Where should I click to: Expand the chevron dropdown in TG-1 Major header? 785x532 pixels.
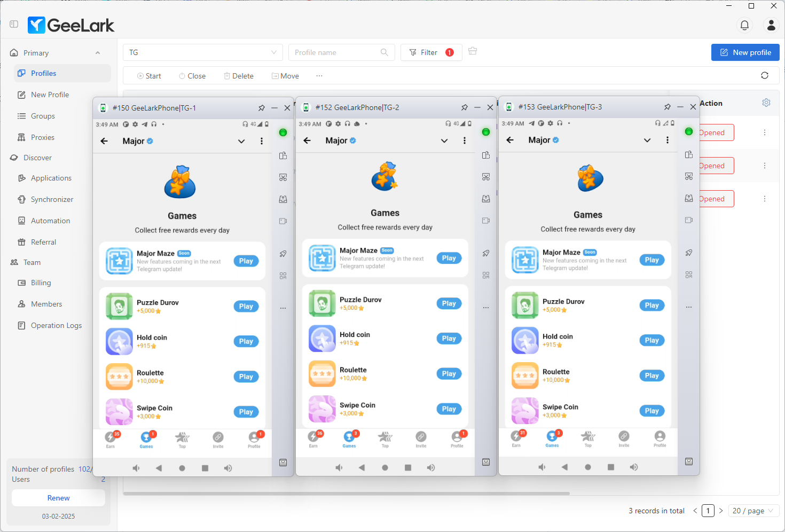[x=241, y=141]
